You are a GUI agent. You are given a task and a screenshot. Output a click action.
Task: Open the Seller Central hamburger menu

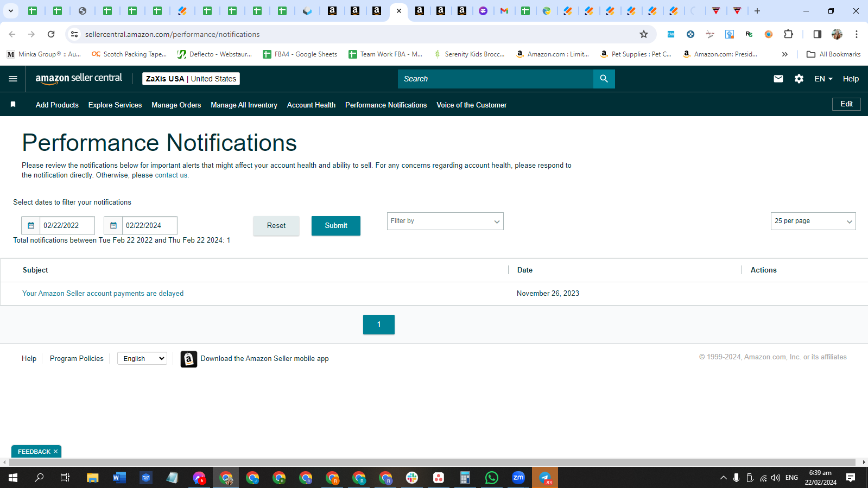[x=13, y=79]
